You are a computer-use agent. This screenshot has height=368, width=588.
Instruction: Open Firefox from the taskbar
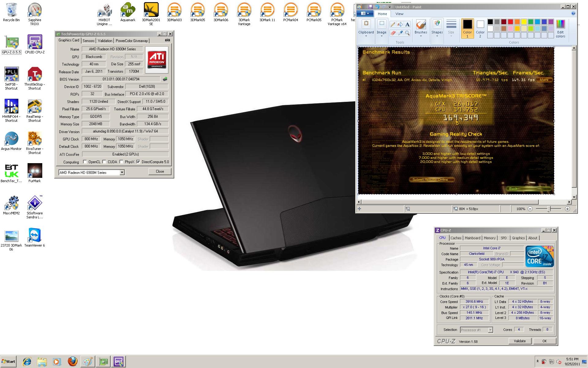[73, 362]
